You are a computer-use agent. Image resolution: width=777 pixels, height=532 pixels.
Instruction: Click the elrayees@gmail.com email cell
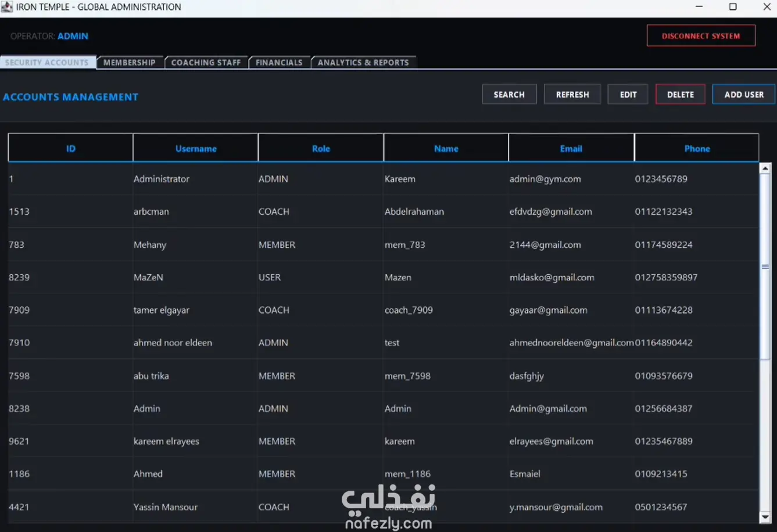[x=571, y=441]
